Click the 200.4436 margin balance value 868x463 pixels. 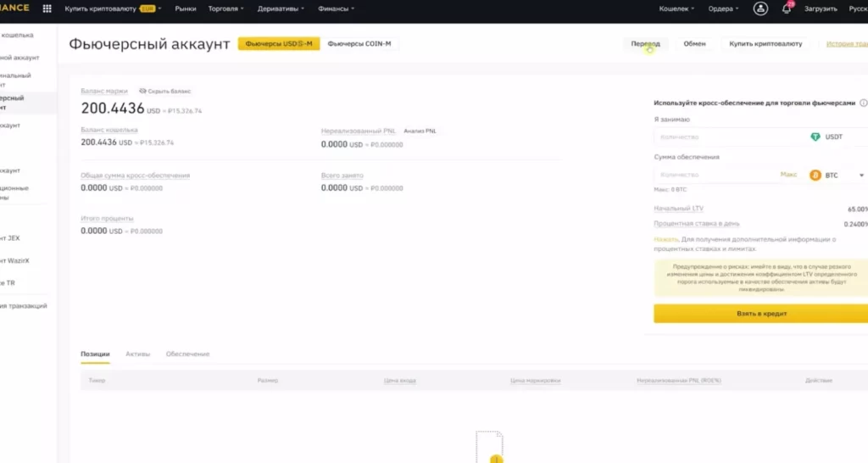click(x=113, y=108)
